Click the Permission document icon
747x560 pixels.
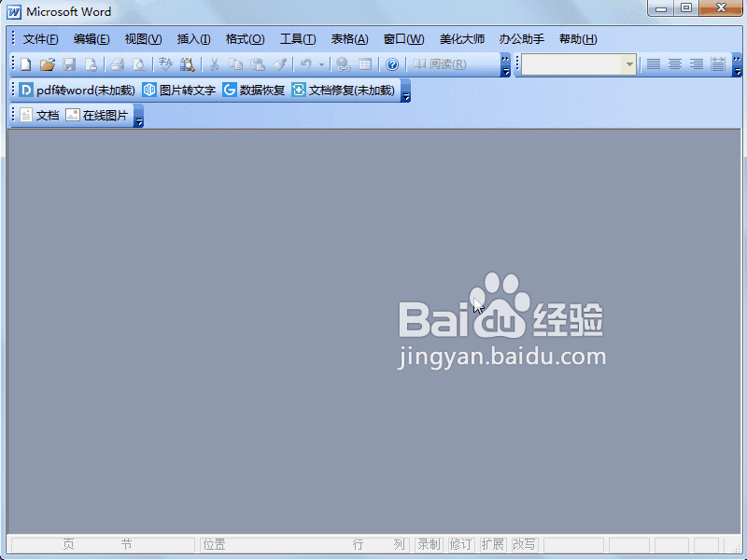pos(91,64)
